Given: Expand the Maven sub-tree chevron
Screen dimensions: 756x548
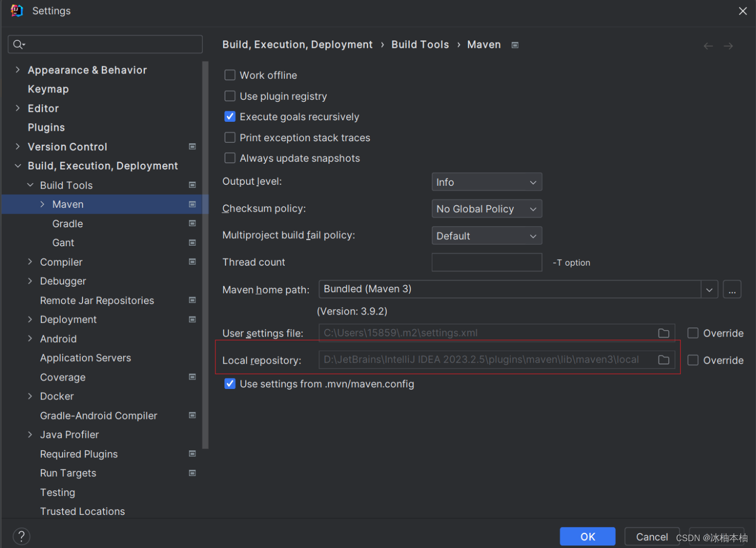Looking at the screenshot, I should (43, 204).
